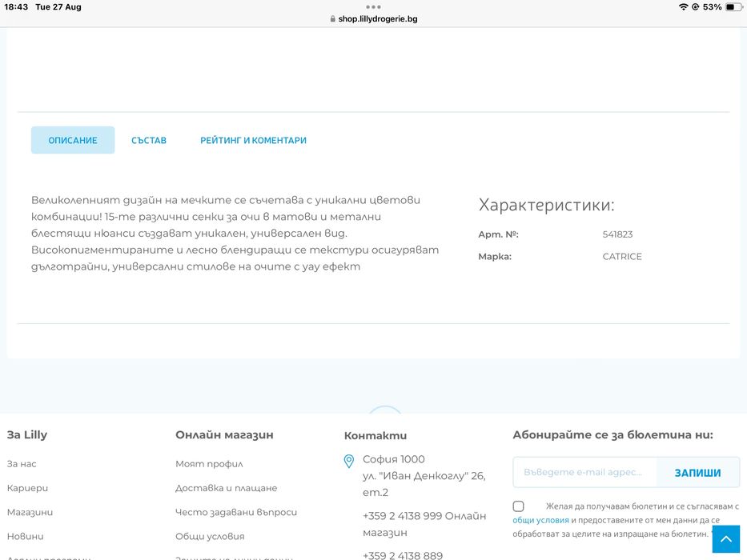
Task: Open the Магазини footer link
Action: tap(30, 512)
